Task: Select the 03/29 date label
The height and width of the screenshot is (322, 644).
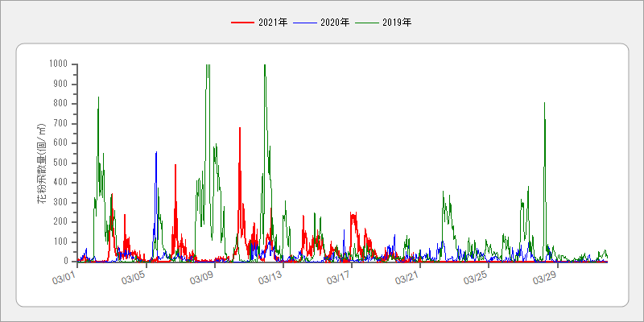Action: click(544, 278)
